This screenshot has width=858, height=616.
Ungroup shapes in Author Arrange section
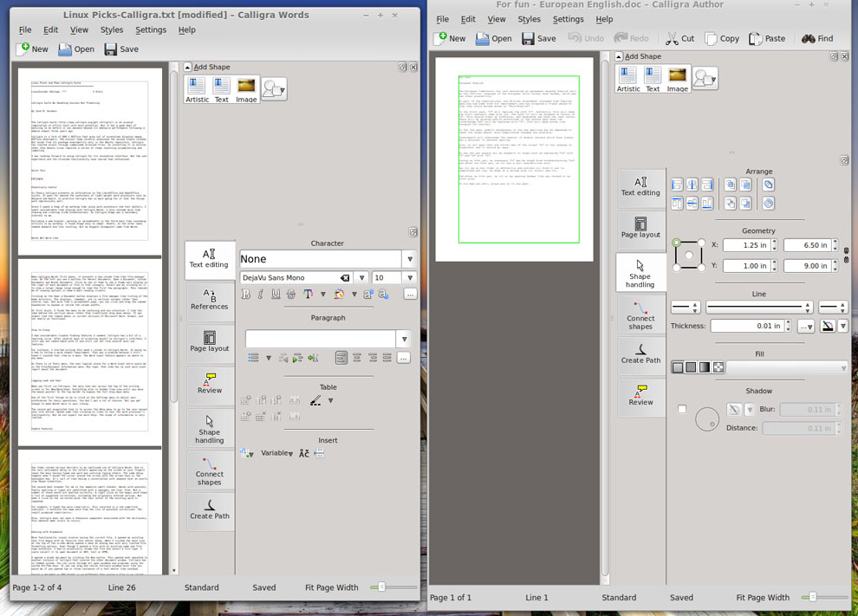768,204
